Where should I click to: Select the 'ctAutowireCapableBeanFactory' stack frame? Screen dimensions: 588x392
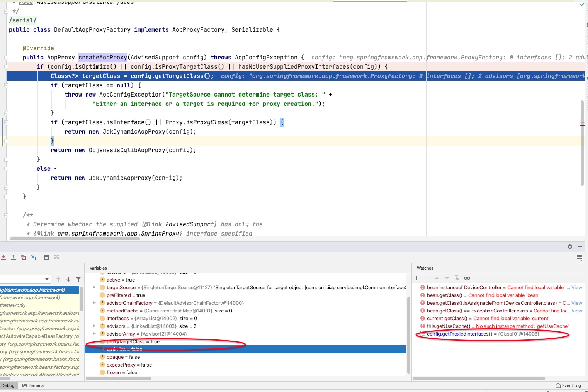pos(39,336)
